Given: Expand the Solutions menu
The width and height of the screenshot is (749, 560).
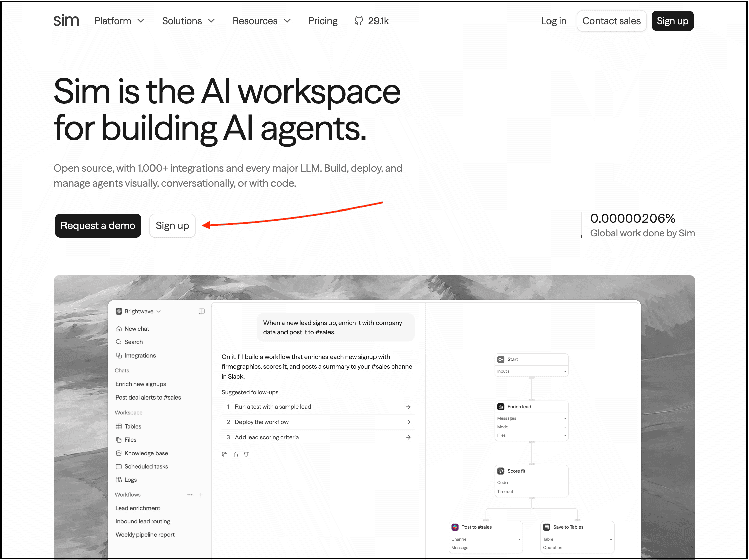Looking at the screenshot, I should pos(189,21).
